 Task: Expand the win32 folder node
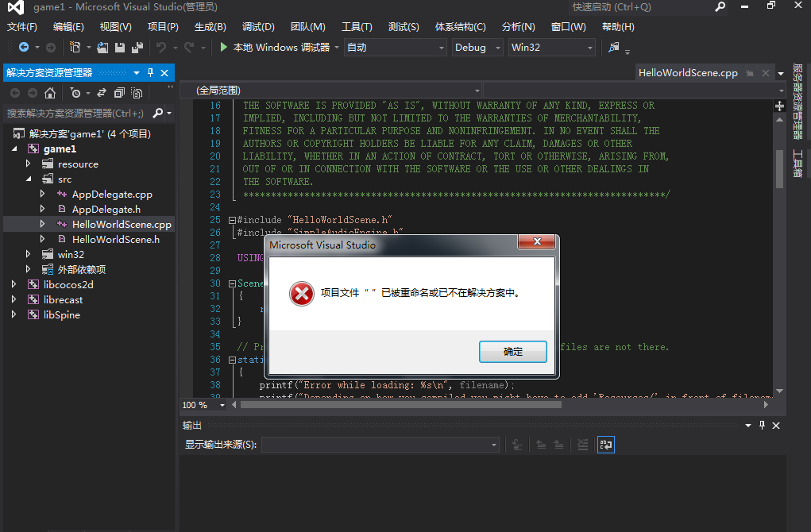[29, 254]
